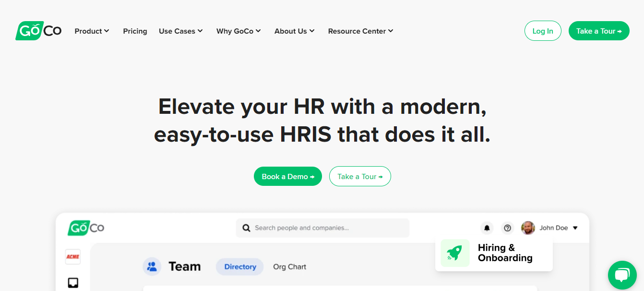644x291 pixels.
Task: Click the rocket Hiring & Onboarding icon
Action: coord(455,253)
